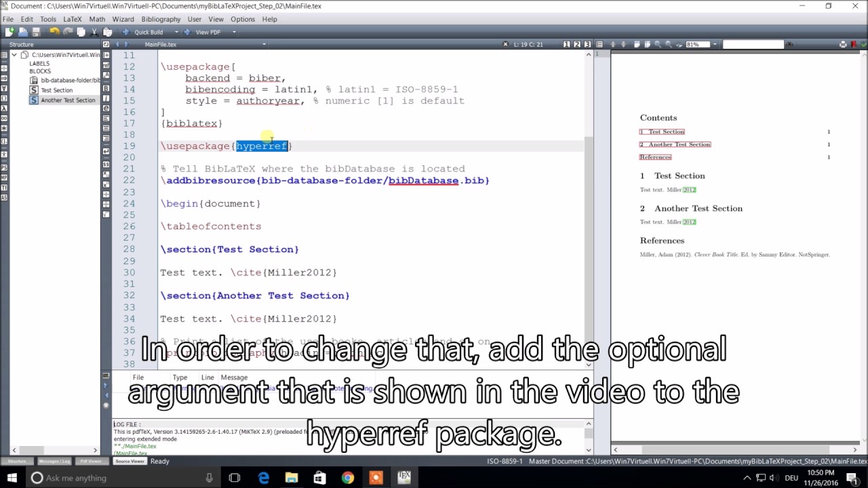Paste from clipboard via toolbar icon
The image size is (868, 488).
click(107, 32)
